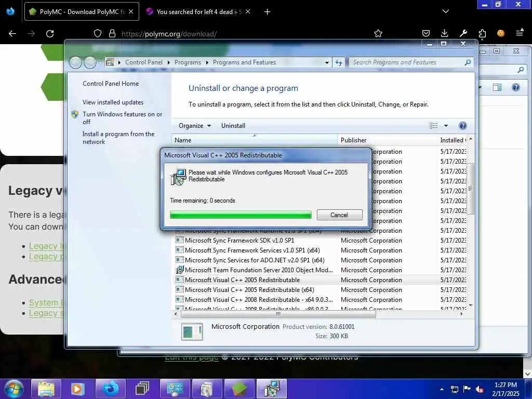Open a new Firefox tab
This screenshot has width=532, height=399.
(267, 12)
